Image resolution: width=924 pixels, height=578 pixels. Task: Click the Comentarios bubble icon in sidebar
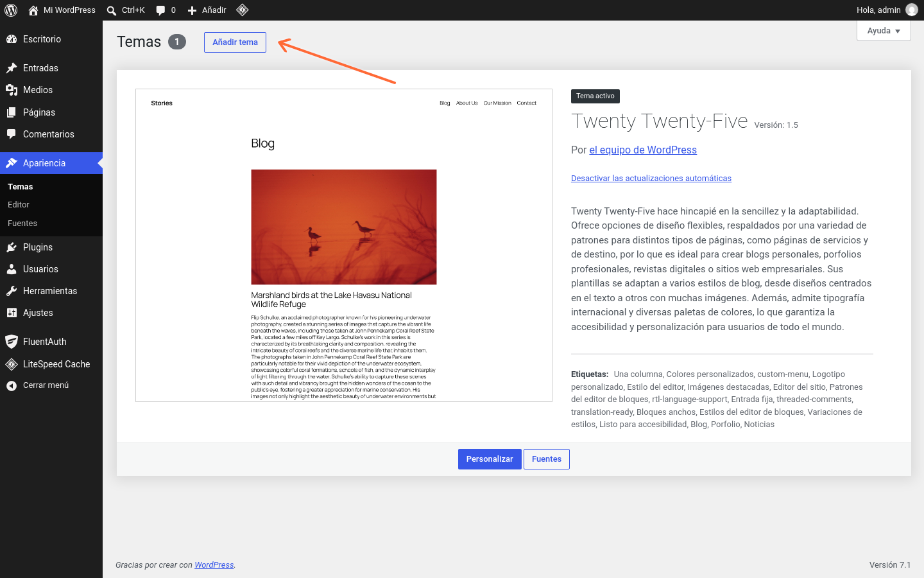[x=12, y=134]
